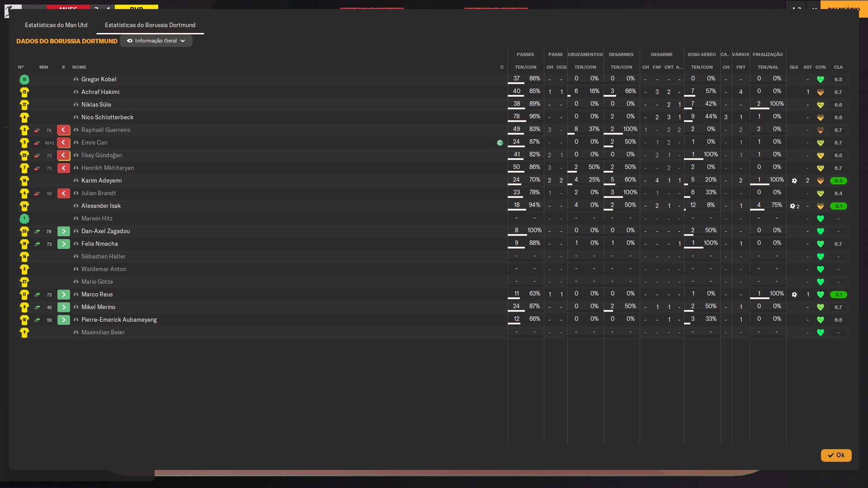Image resolution: width=868 pixels, height=488 pixels.
Task: Click Mario Götze's yellow shirt icon
Action: click(24, 282)
